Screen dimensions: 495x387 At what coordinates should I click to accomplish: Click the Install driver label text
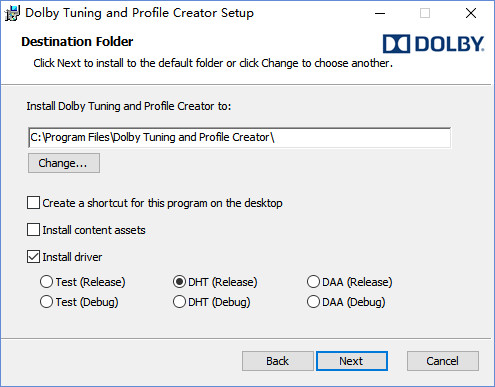tap(72, 257)
